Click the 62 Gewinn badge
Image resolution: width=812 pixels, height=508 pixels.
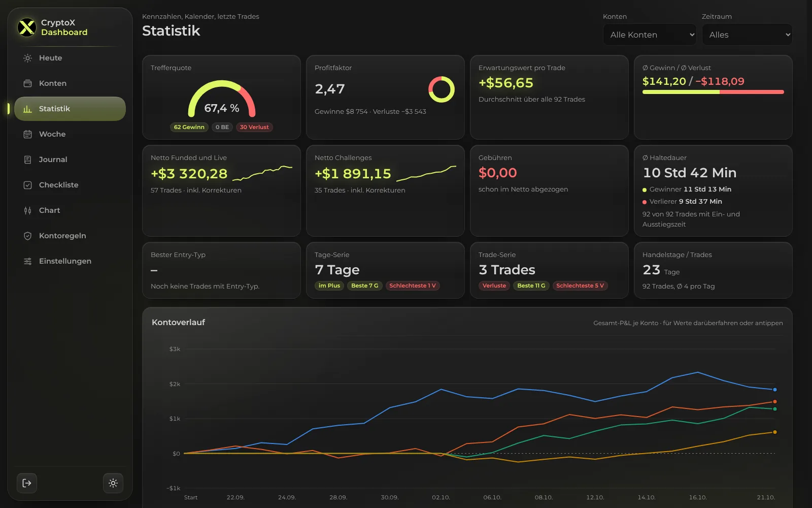tap(189, 127)
